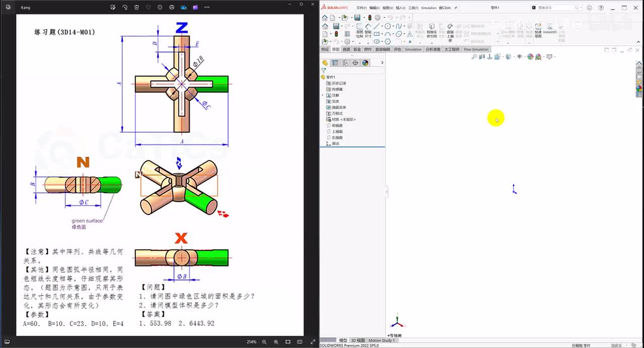Open the SolidWorks user login icon
The height and width of the screenshot is (348, 644).
pyautogui.click(x=589, y=8)
